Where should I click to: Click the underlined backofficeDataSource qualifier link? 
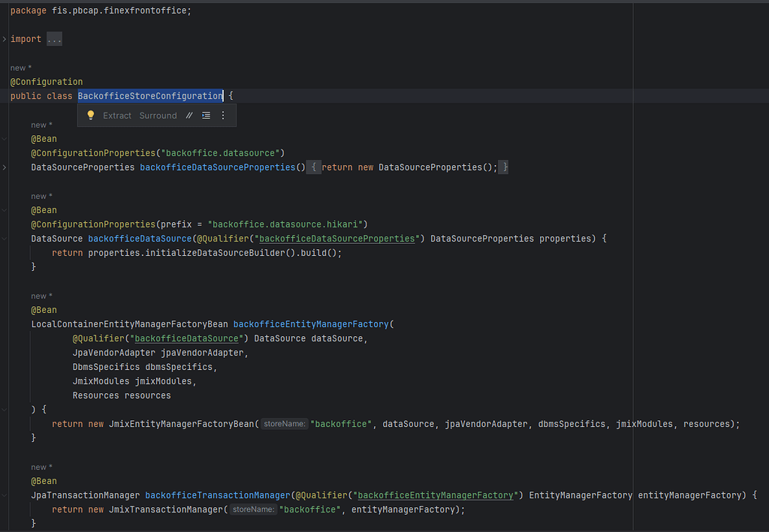[x=185, y=338]
